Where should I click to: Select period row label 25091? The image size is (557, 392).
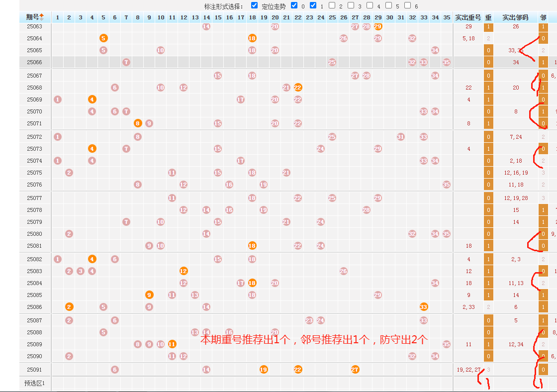click(34, 370)
